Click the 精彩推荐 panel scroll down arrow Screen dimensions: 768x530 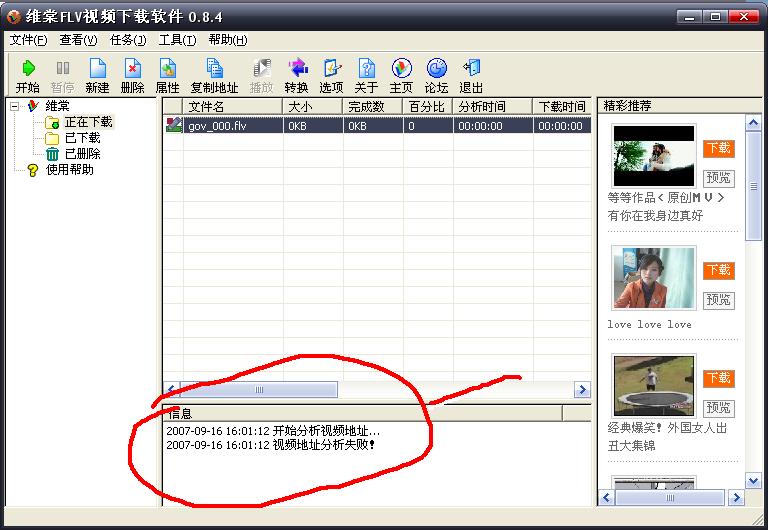pyautogui.click(x=753, y=481)
